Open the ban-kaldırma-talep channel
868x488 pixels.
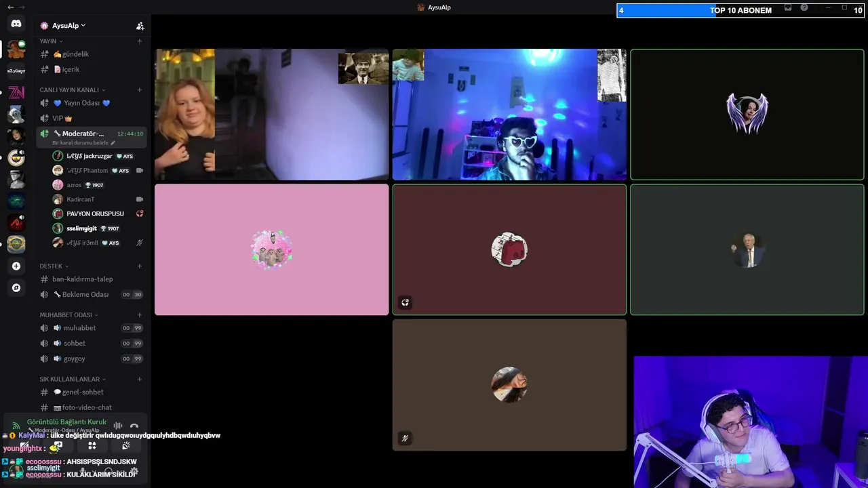click(x=92, y=279)
